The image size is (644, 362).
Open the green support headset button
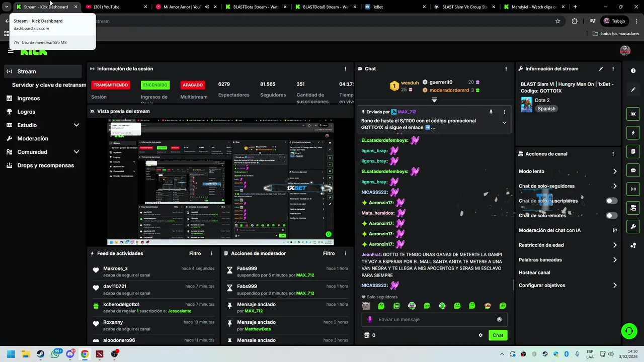pos(629,331)
